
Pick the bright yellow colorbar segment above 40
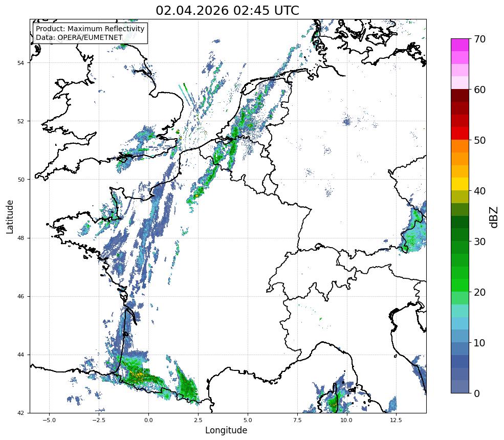pos(460,184)
